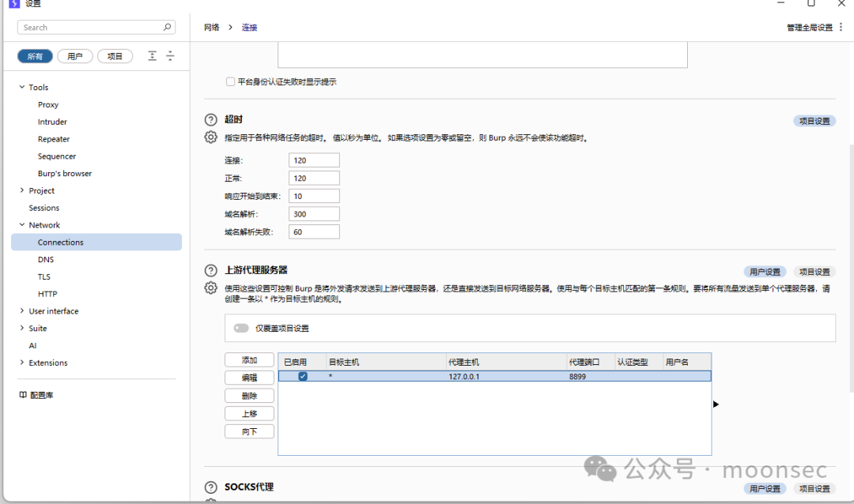
Task: Open help for 超时 section
Action: (211, 120)
